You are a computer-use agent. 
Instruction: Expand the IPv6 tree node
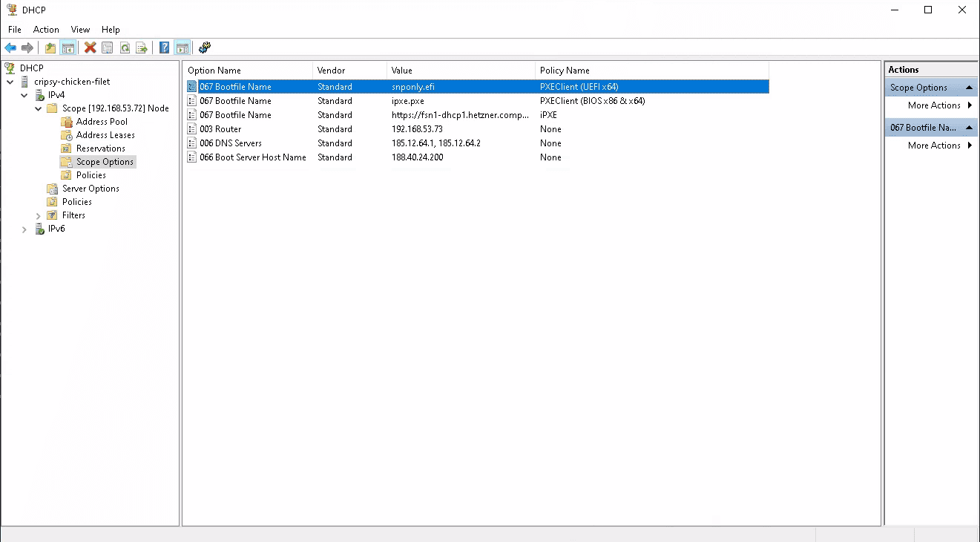coord(24,229)
